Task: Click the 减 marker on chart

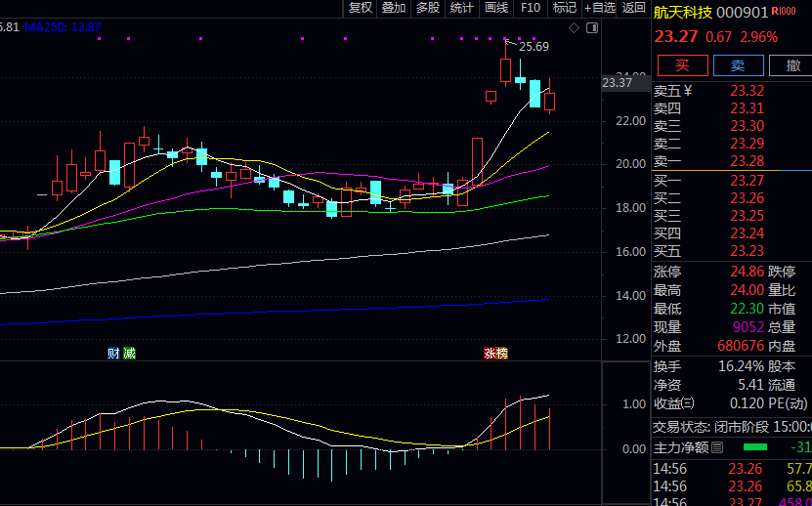Action: [129, 353]
